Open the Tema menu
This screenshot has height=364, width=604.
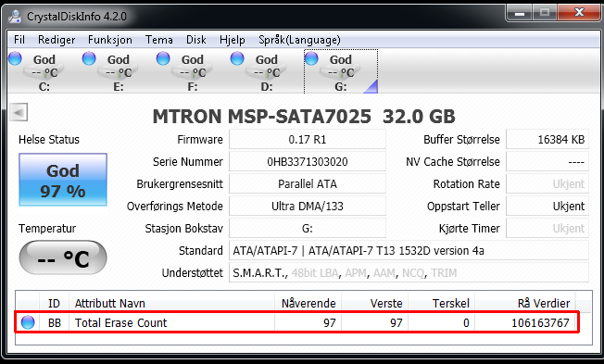[x=159, y=40]
